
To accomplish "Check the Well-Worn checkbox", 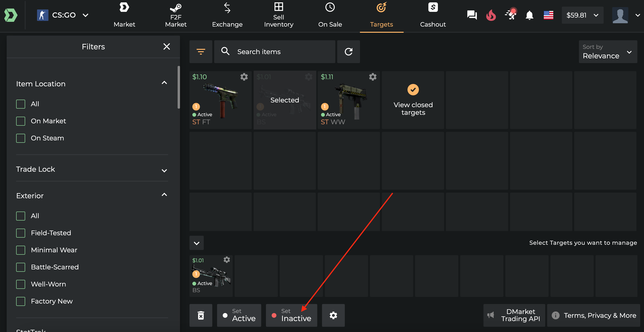I will coord(21,284).
